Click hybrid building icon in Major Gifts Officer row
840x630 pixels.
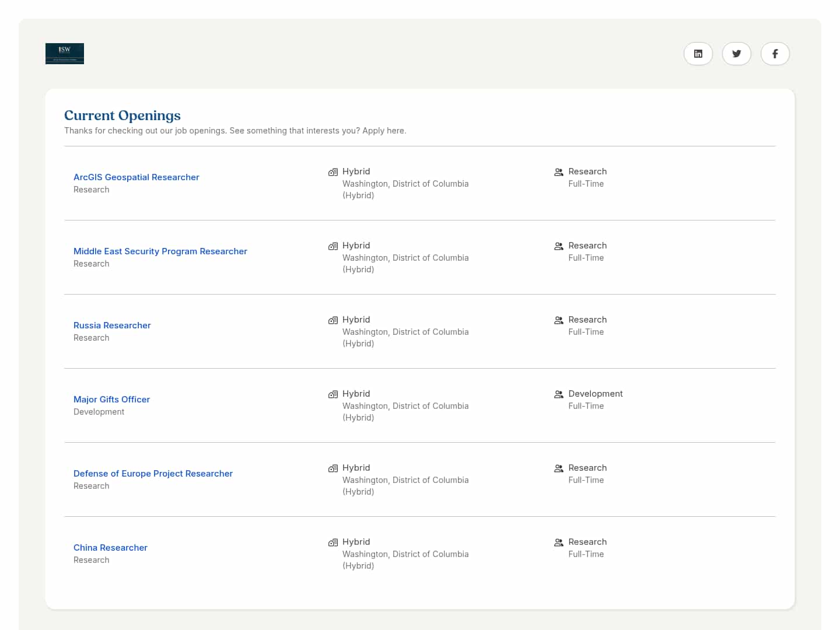click(333, 394)
